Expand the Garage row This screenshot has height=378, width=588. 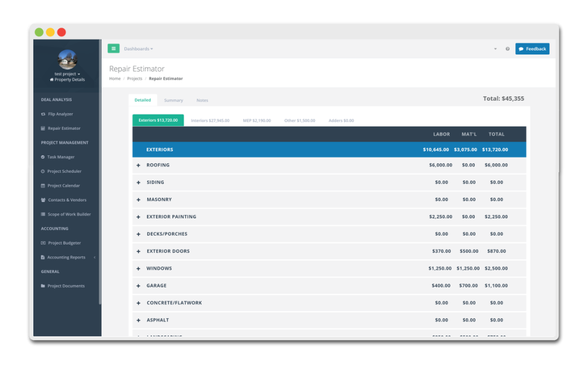pos(138,286)
